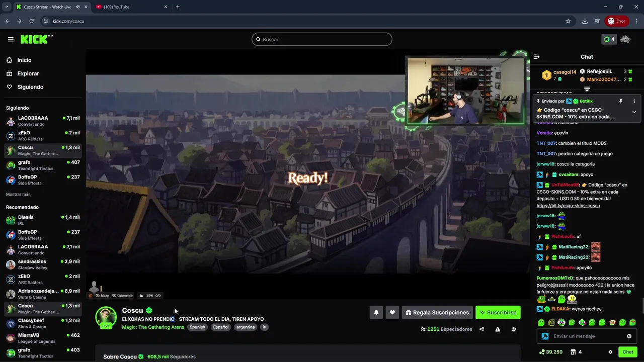Open a new browser tab
The height and width of the screenshot is (362, 644).
click(178, 7)
